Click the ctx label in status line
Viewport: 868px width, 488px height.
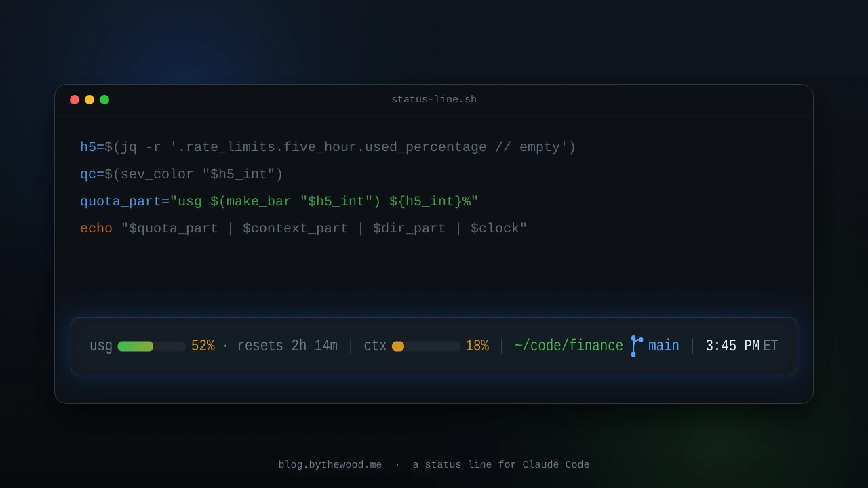(x=375, y=346)
